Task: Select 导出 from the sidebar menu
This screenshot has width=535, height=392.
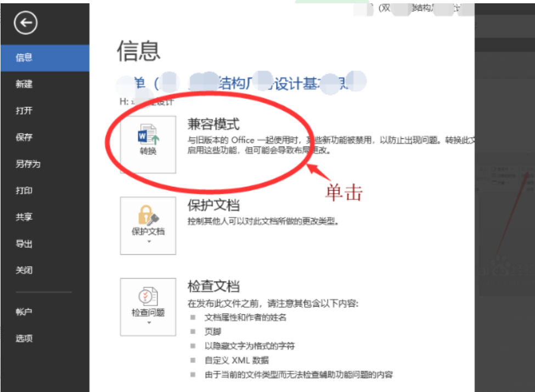Action: [24, 243]
